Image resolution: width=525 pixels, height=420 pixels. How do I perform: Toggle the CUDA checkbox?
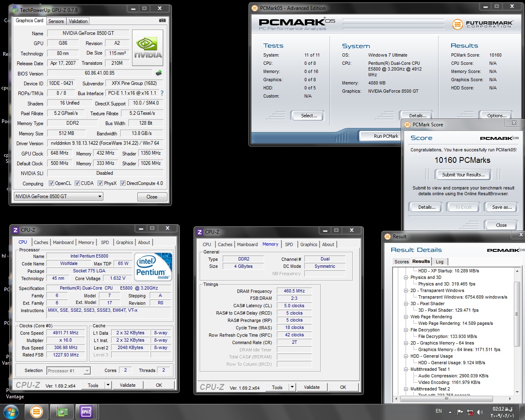coord(77,183)
